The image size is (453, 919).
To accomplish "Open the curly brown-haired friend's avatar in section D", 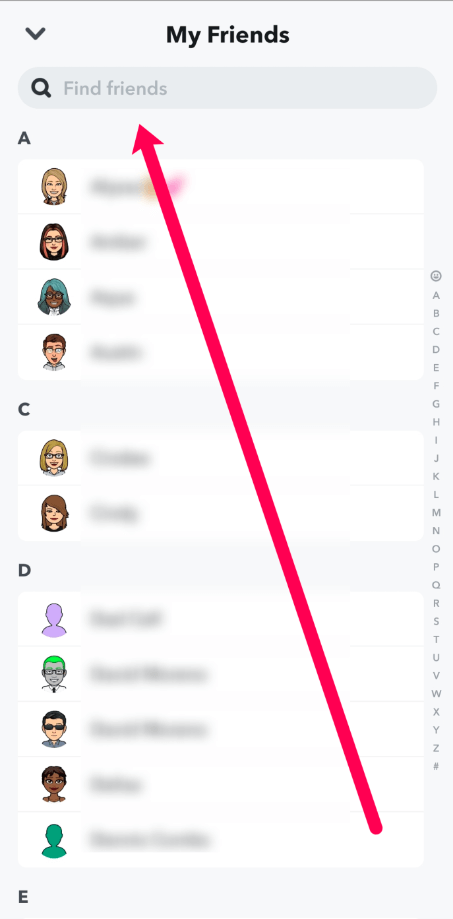I will click(54, 784).
